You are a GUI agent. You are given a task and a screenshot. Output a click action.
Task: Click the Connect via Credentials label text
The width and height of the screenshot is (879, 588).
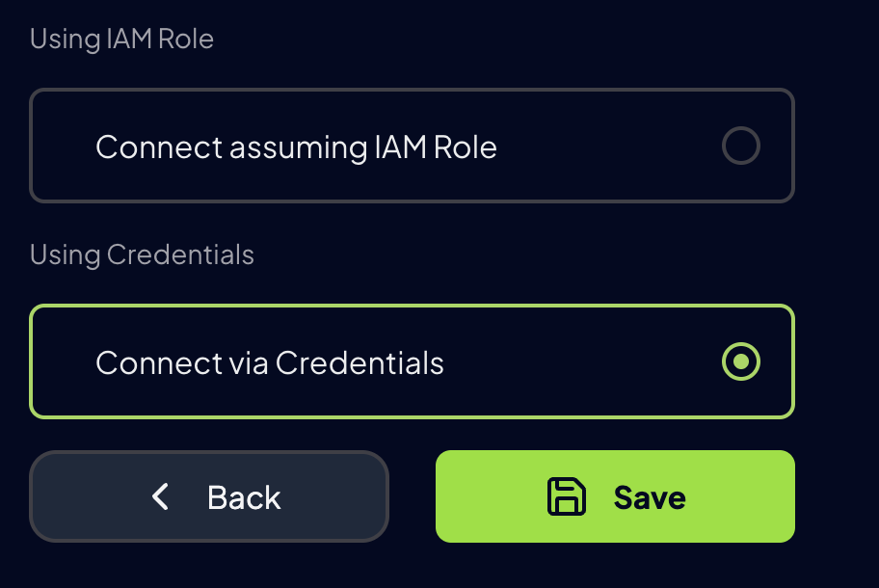[269, 362]
